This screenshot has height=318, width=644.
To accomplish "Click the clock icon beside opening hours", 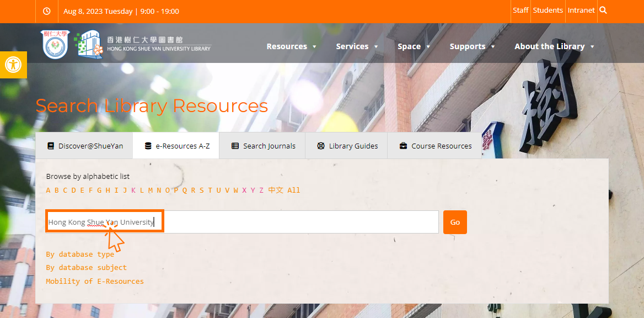I will click(x=47, y=11).
